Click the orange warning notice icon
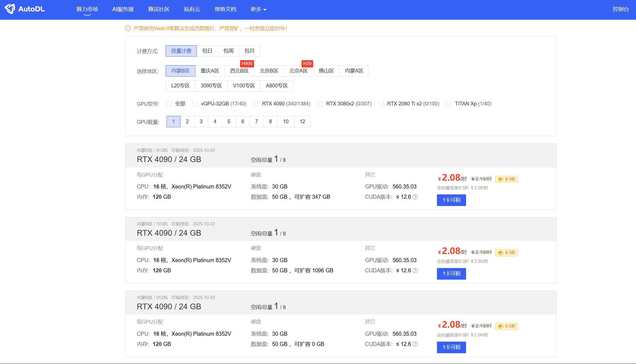Screen dimensions: 636x364 128,28
